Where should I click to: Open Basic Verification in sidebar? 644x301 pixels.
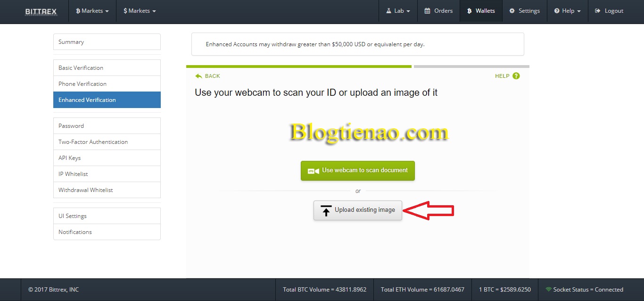[x=107, y=68]
